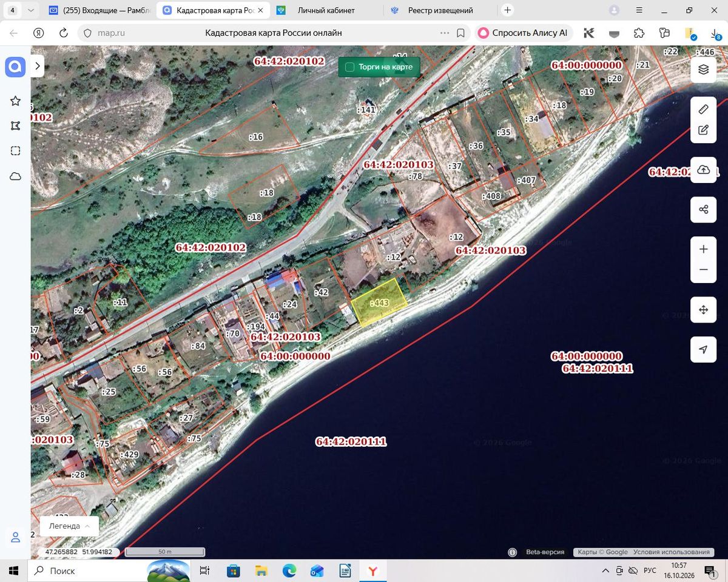The height and width of the screenshot is (582, 728).
Task: Open the user profile in sidebar
Action: [x=16, y=537]
